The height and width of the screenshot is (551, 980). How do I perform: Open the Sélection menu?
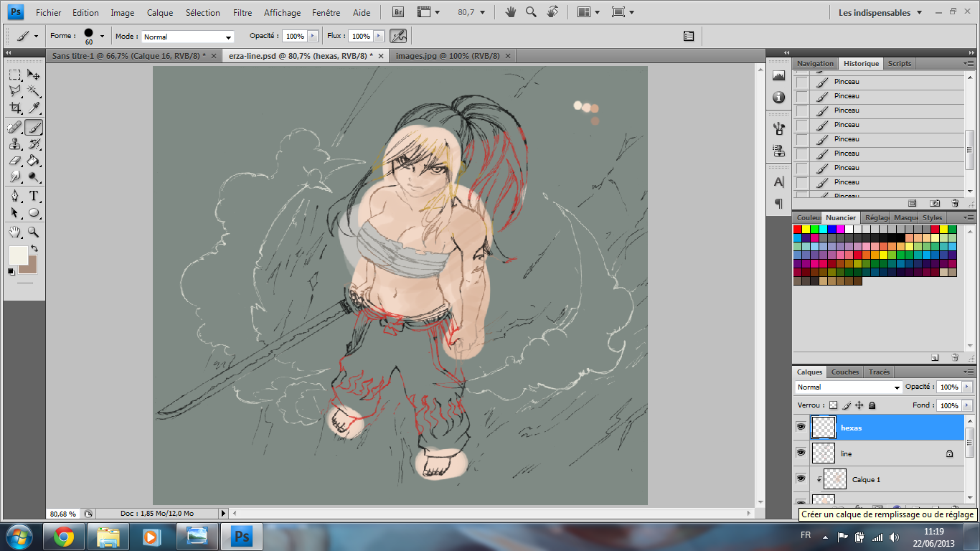tap(203, 13)
